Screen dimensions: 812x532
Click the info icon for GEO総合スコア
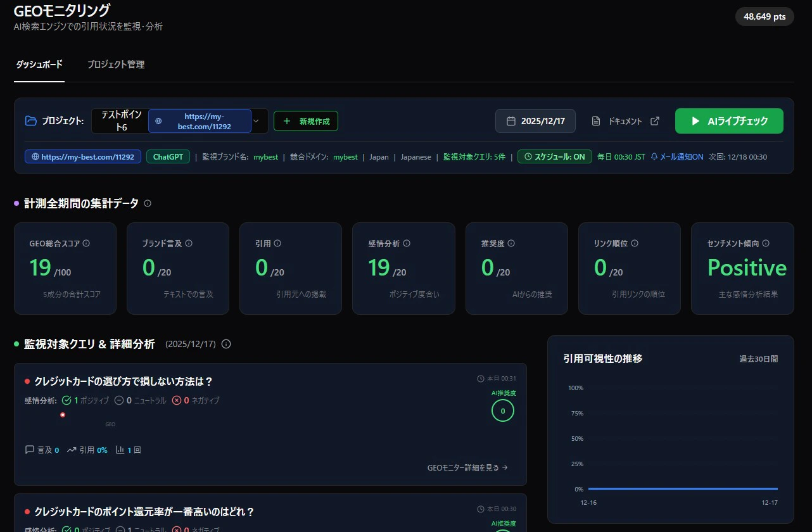[86, 243]
